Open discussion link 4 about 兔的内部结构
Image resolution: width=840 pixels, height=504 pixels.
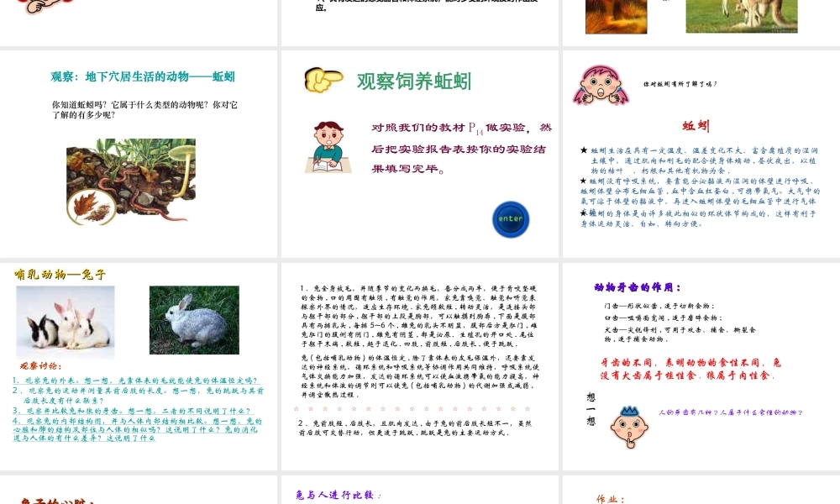137,429
